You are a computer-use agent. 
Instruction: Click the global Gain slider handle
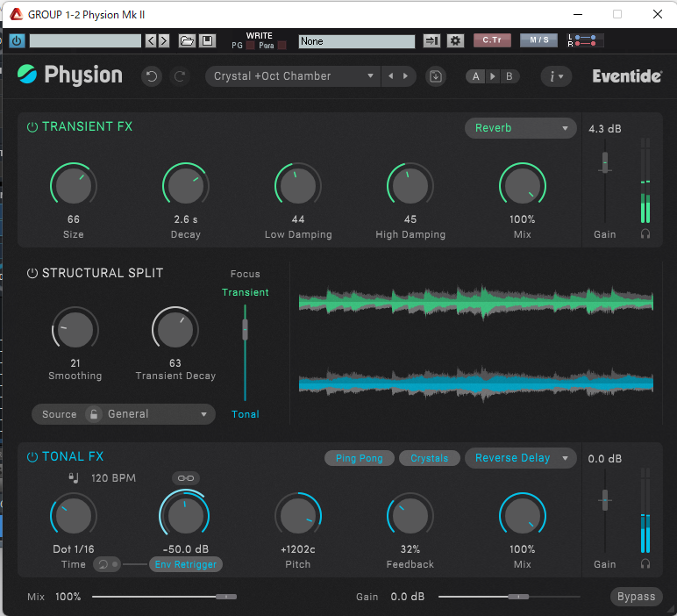[518, 597]
